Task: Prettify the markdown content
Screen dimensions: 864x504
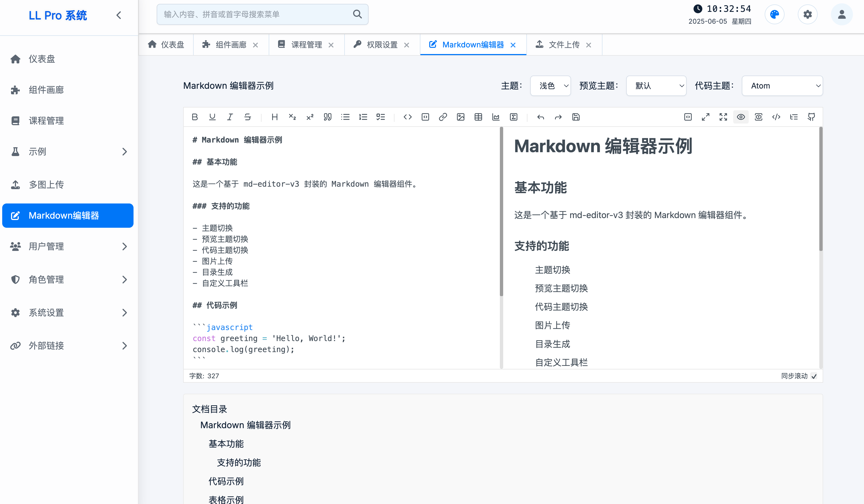Action: [x=688, y=117]
